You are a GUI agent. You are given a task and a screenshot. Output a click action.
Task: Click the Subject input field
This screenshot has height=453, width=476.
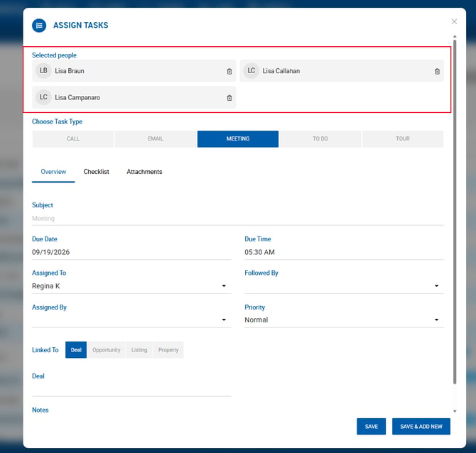238,219
